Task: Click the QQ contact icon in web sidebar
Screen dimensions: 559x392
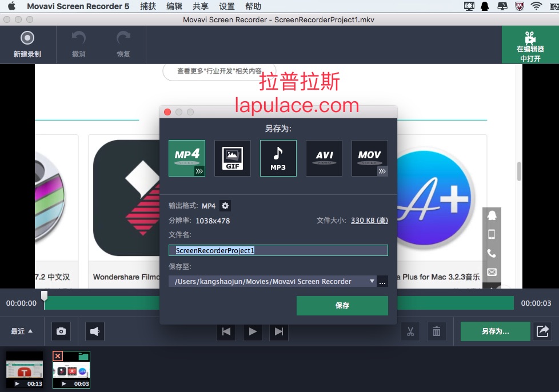Action: pos(492,215)
